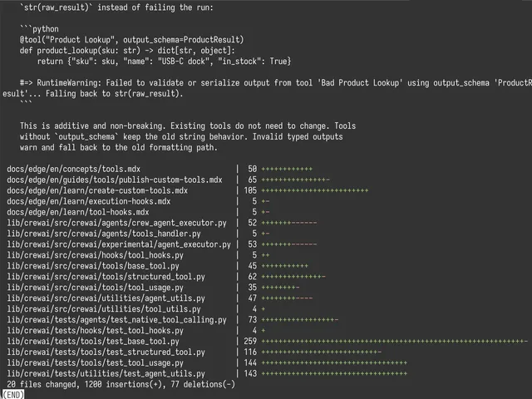532x399 pixels.
Task: Select the execution-hooks.mdx file entry
Action: [x=89, y=201]
